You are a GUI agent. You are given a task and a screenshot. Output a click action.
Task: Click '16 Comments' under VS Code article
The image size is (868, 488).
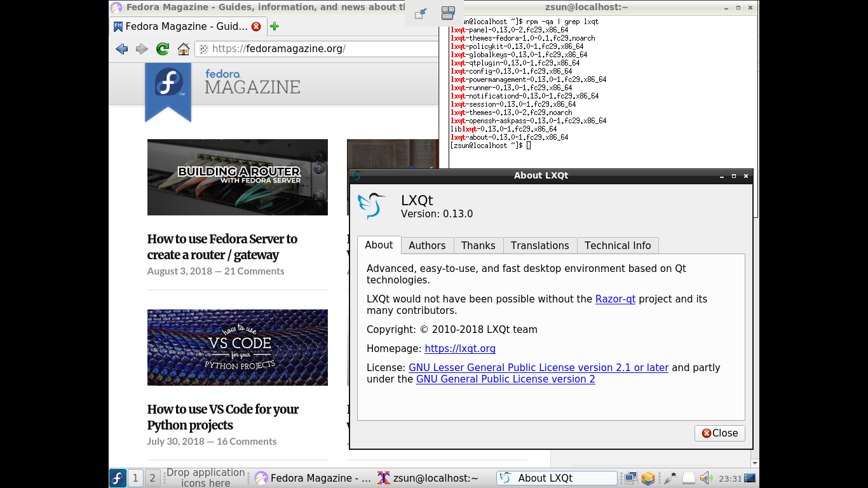click(x=247, y=442)
